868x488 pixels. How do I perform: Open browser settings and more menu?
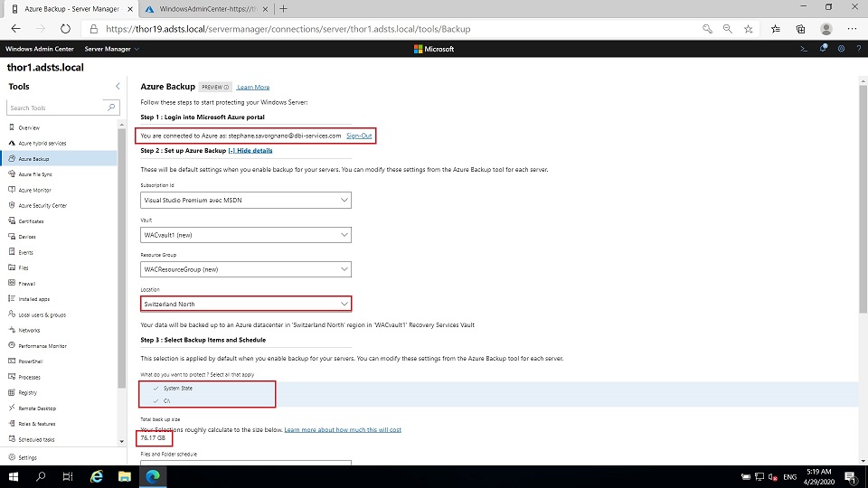[x=852, y=29]
